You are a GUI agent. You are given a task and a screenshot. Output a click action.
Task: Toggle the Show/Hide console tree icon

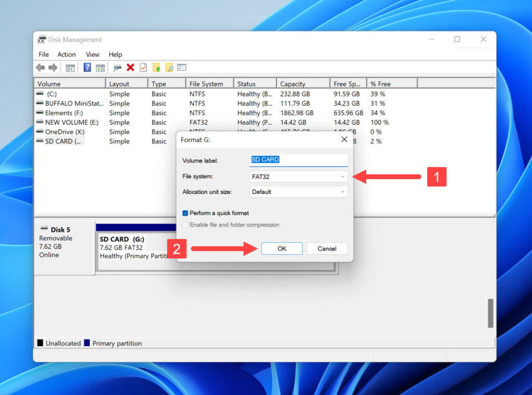tap(70, 67)
